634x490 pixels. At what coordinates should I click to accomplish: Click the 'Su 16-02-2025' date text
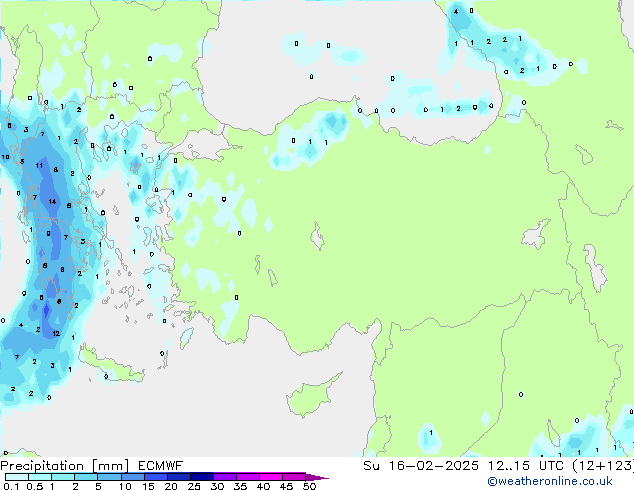click(x=421, y=466)
